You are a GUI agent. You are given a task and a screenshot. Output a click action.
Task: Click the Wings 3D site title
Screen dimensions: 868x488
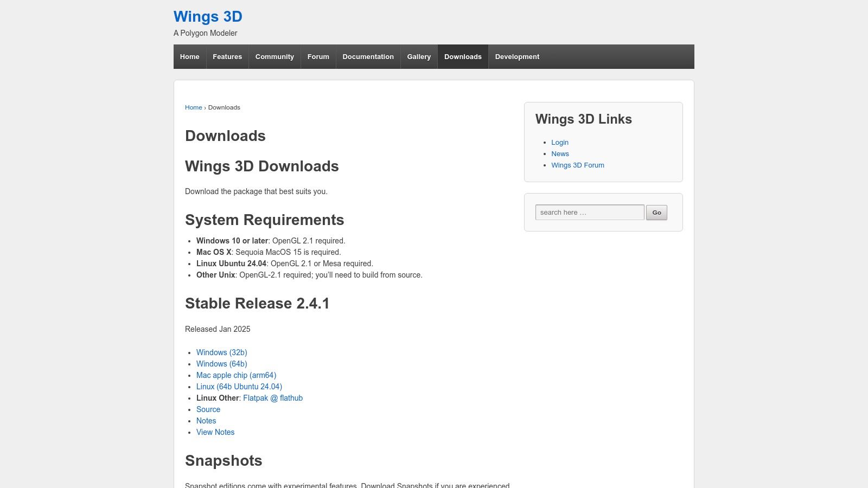(x=208, y=17)
